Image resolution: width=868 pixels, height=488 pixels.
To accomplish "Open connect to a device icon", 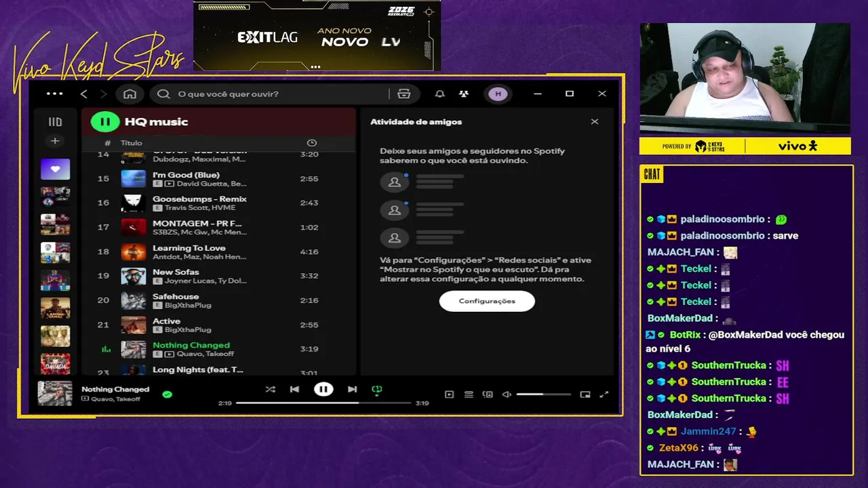I will click(x=488, y=394).
